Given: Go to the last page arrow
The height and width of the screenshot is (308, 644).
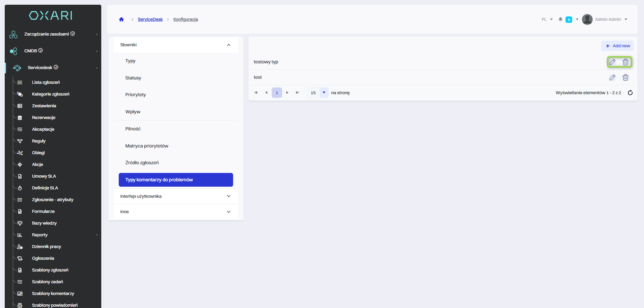Looking at the screenshot, I should (x=297, y=93).
